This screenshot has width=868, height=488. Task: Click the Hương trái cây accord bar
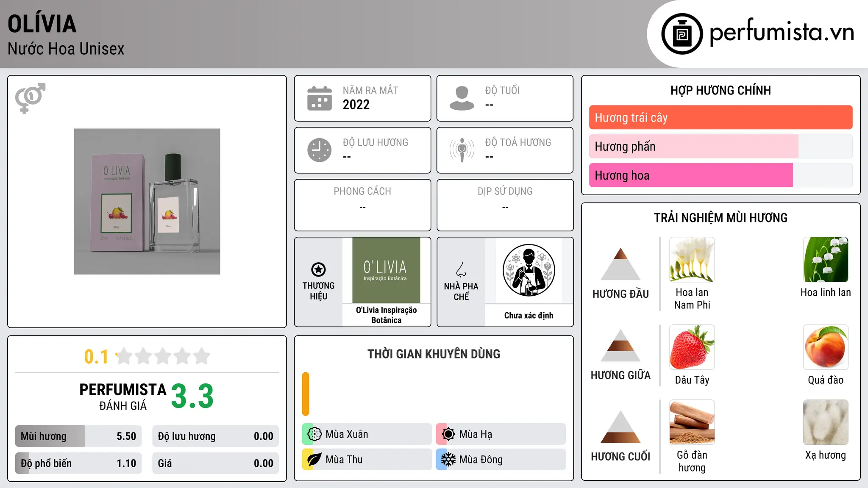click(721, 117)
